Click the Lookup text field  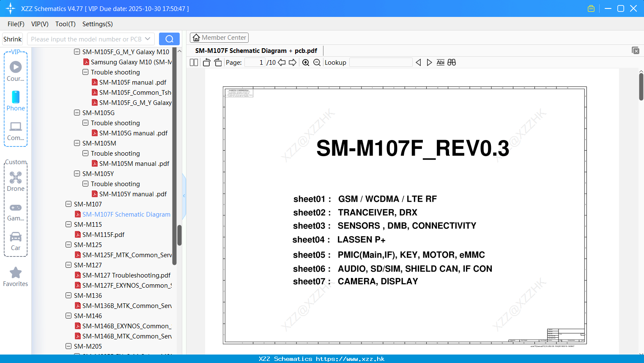pos(381,62)
